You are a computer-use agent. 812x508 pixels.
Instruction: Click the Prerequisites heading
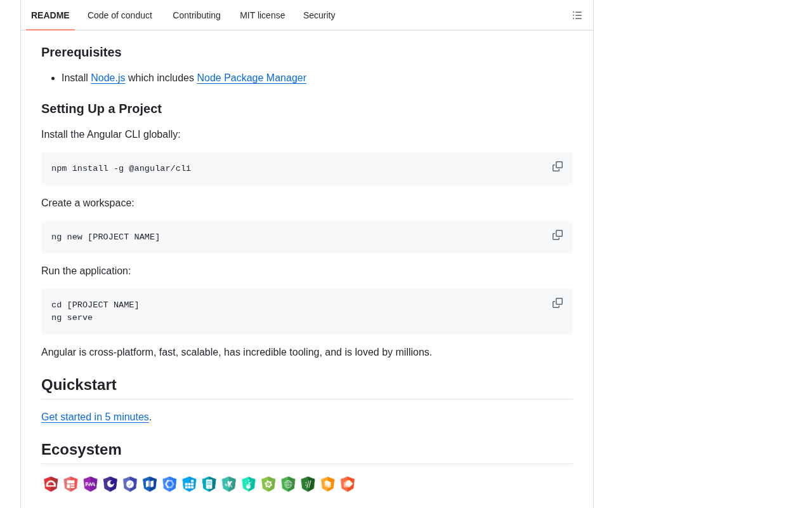click(x=81, y=52)
